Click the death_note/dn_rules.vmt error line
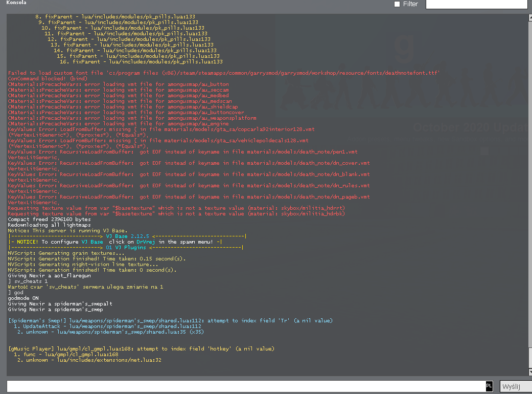The width and height of the screenshot is (532, 394). pos(189,185)
